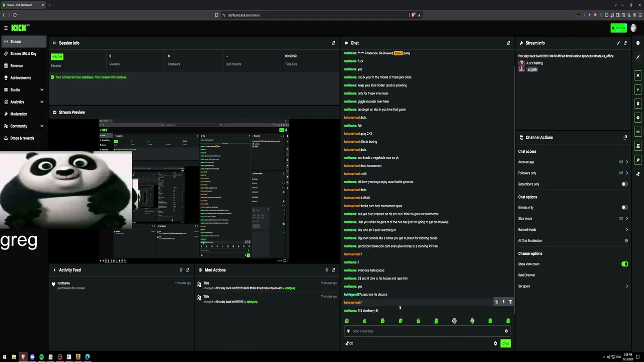Go to Moderation page
644x362 pixels.
[24, 114]
